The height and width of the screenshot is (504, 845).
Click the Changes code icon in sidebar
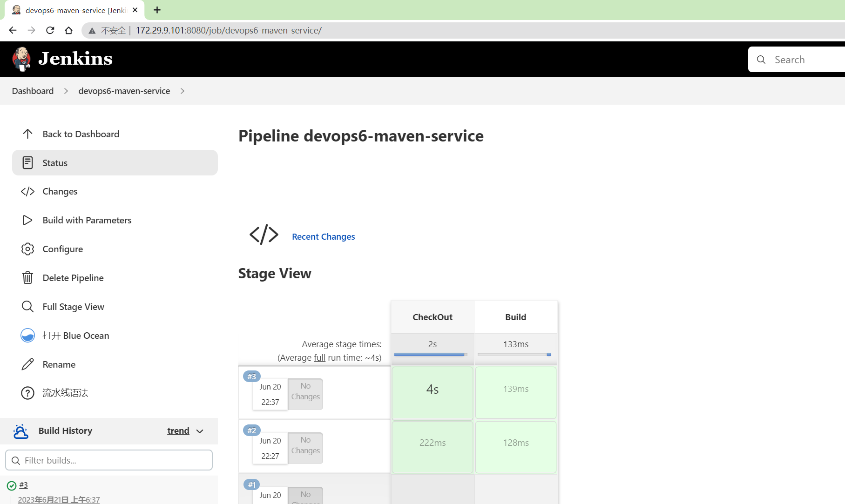pos(27,191)
